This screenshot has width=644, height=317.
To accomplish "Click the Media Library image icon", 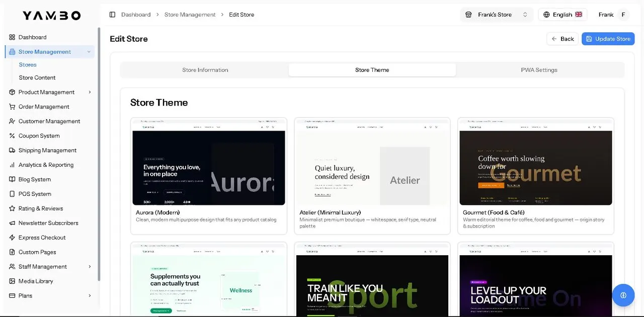I will click(x=12, y=281).
